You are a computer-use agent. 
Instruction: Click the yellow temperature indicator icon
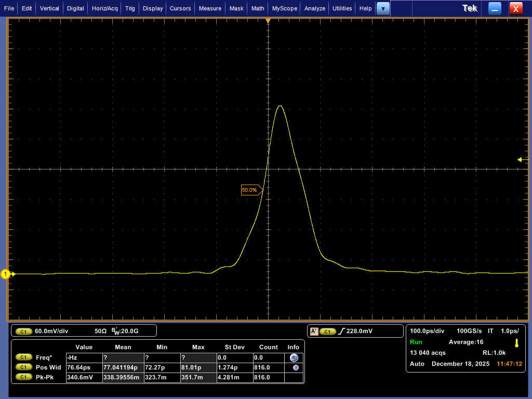(516, 343)
